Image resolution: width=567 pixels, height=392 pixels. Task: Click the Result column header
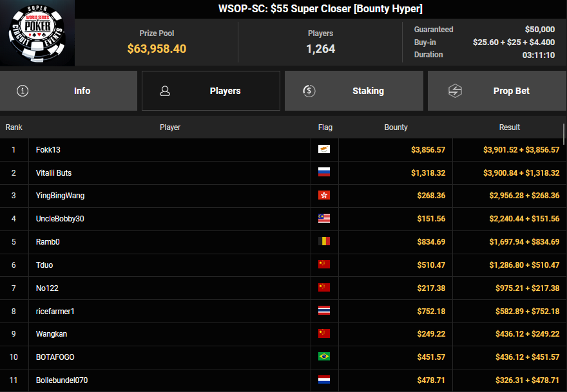[509, 127]
